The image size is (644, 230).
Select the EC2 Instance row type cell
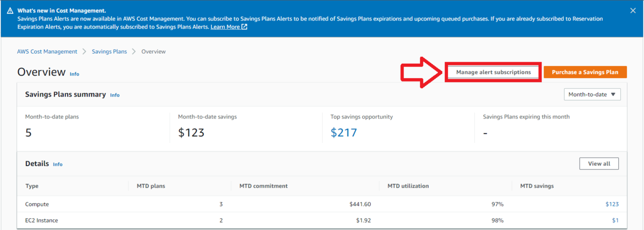(41, 220)
